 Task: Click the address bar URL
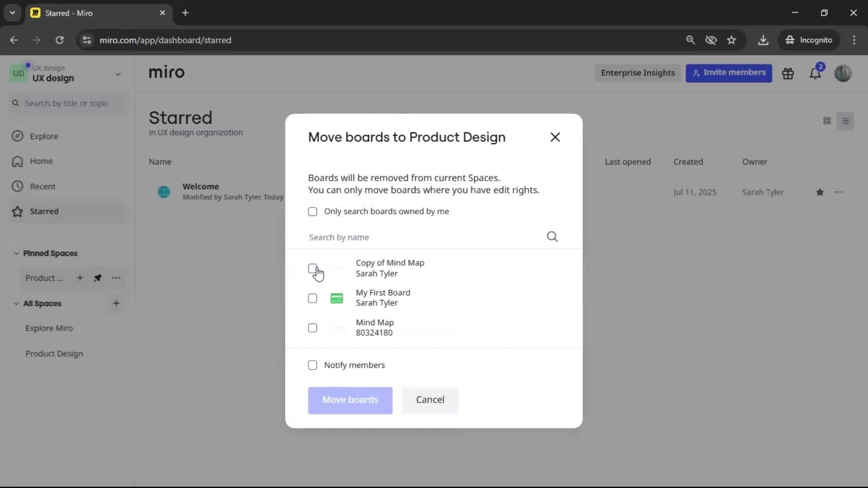165,40
